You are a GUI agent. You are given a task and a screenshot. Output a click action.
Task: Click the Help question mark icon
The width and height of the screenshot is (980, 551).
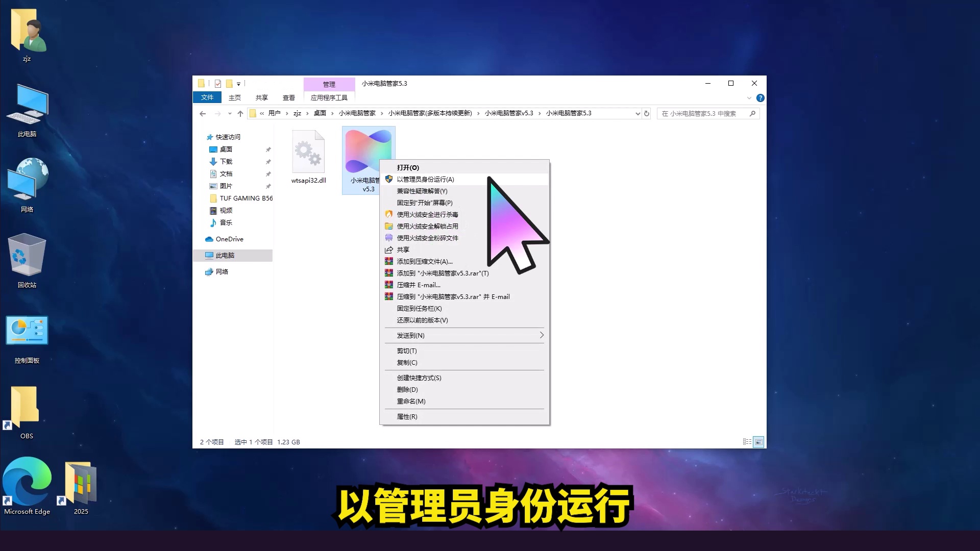pos(760,98)
